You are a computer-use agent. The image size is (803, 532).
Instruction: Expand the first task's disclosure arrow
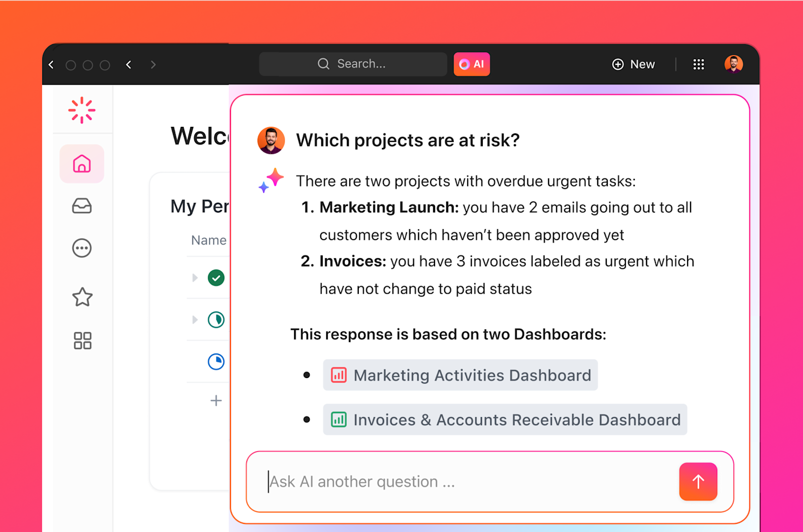(x=195, y=278)
